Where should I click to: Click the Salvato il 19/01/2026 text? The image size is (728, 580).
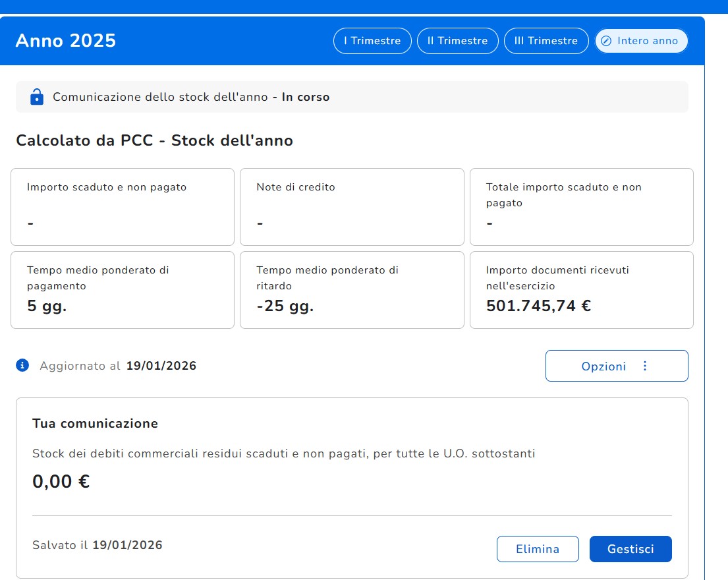[x=98, y=545]
